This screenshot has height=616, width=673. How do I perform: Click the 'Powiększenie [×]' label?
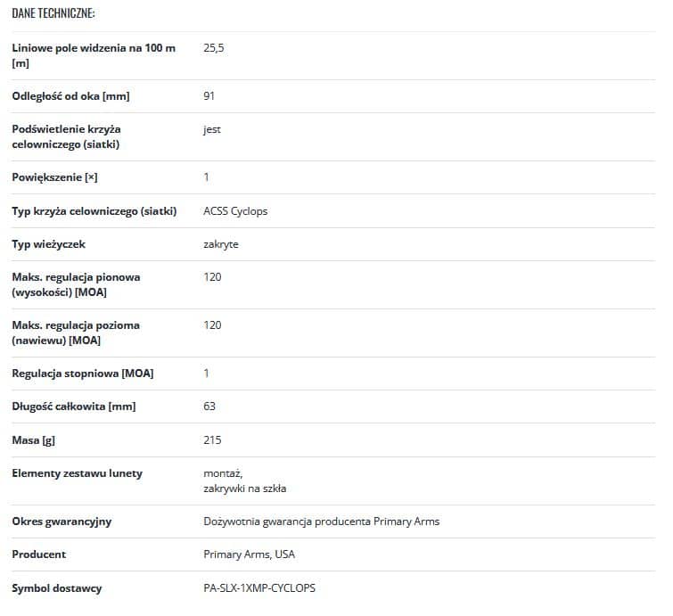(54, 177)
